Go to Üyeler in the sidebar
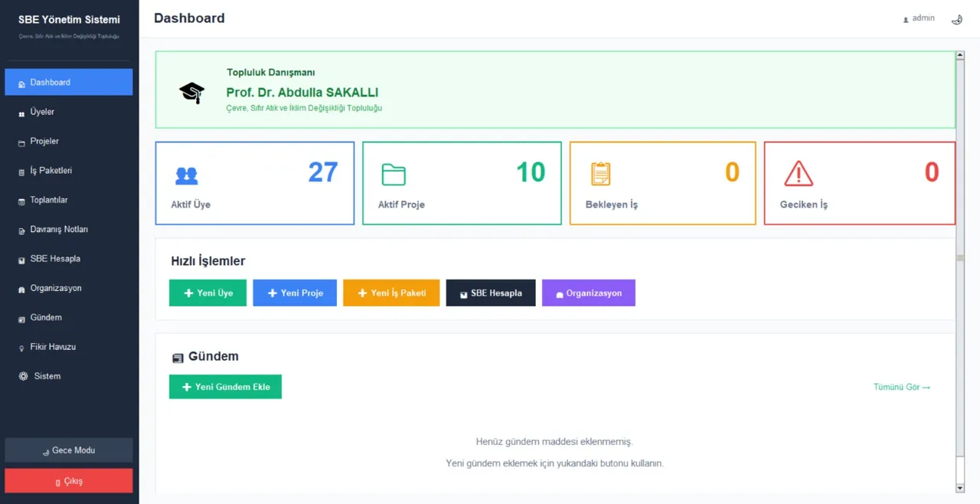The width and height of the screenshot is (980, 504). click(x=69, y=112)
